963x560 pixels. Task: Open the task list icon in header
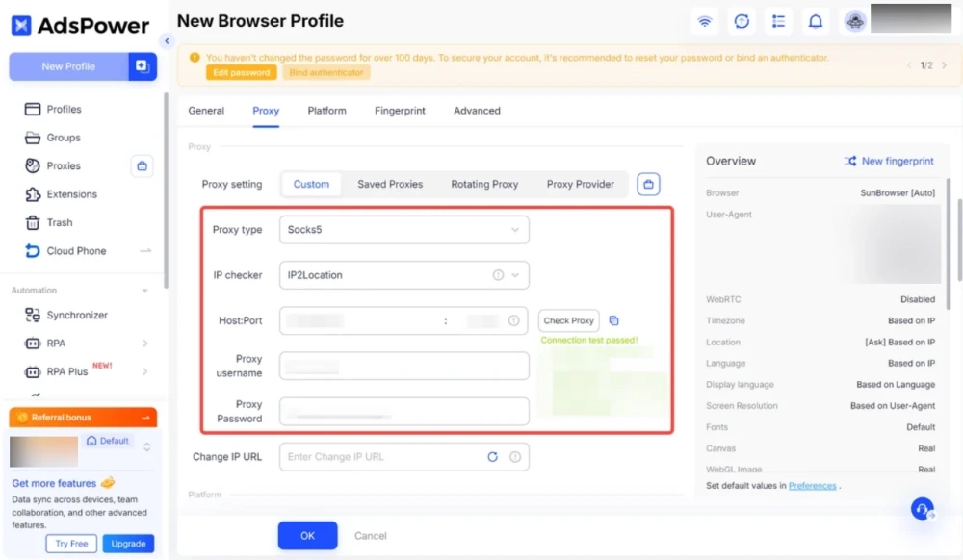point(778,21)
